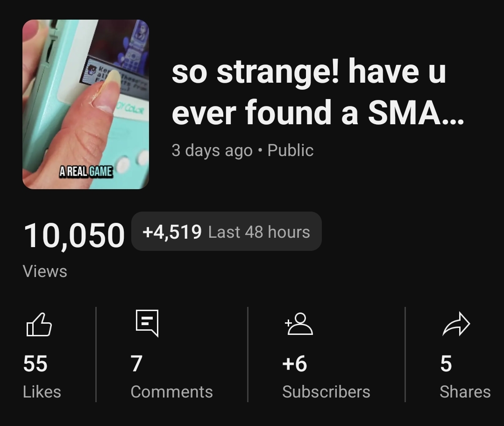Tap the thumbs-up Likes icon
The image size is (504, 426).
point(39,324)
